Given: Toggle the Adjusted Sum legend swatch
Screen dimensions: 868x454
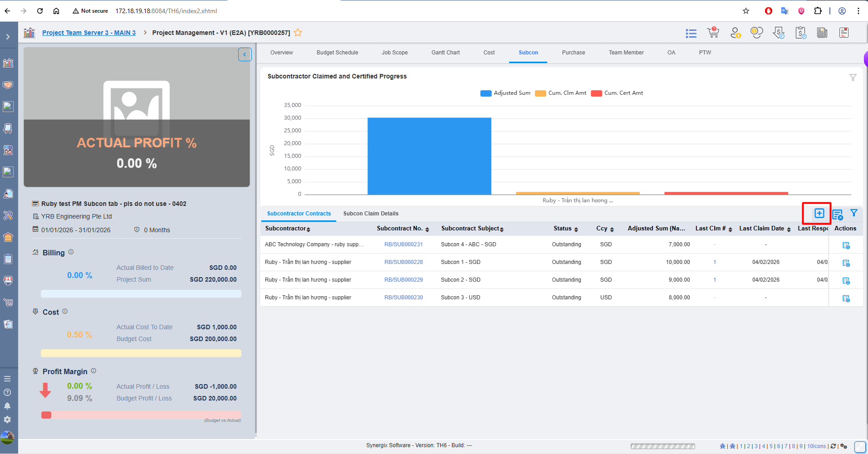Looking at the screenshot, I should 486,93.
